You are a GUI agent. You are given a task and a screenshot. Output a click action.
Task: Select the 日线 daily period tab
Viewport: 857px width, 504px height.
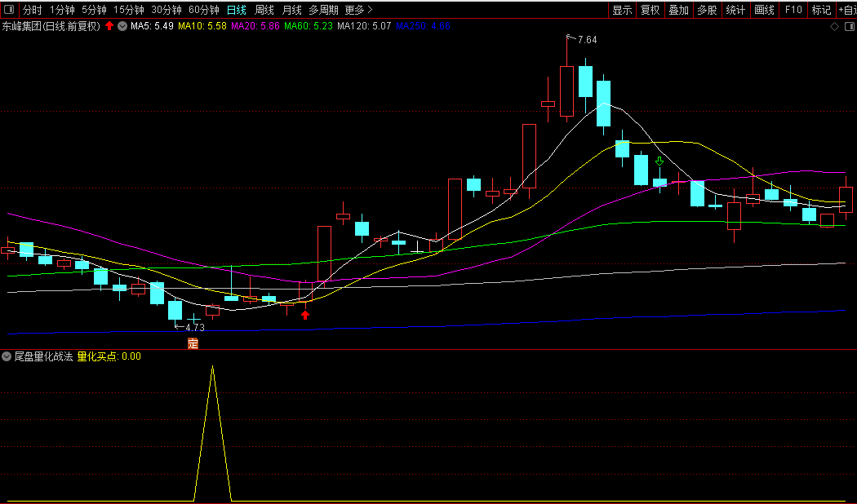[237, 10]
